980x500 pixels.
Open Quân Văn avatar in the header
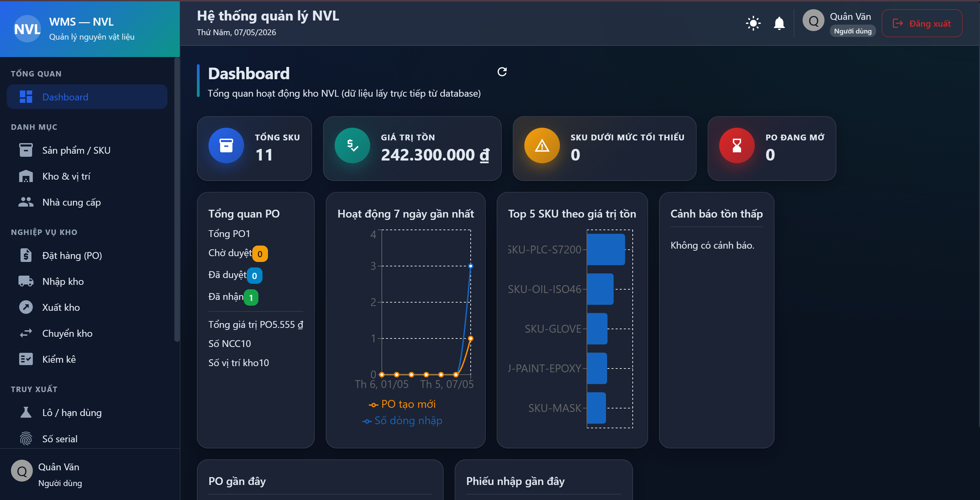coord(813,20)
